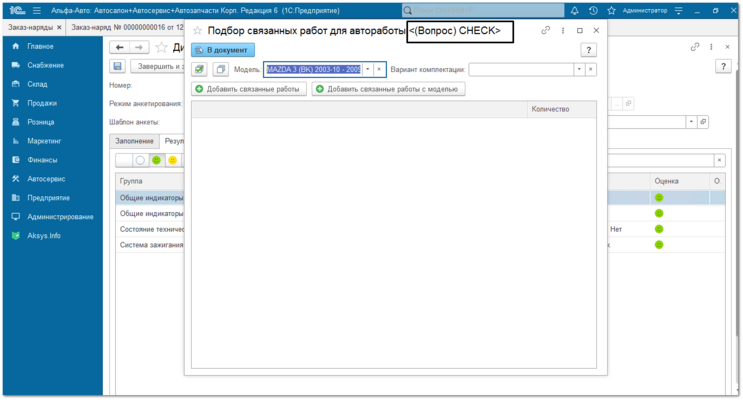This screenshot has height=400, width=743.
Task: Switch to the Заполнение tab
Action: pos(134,141)
